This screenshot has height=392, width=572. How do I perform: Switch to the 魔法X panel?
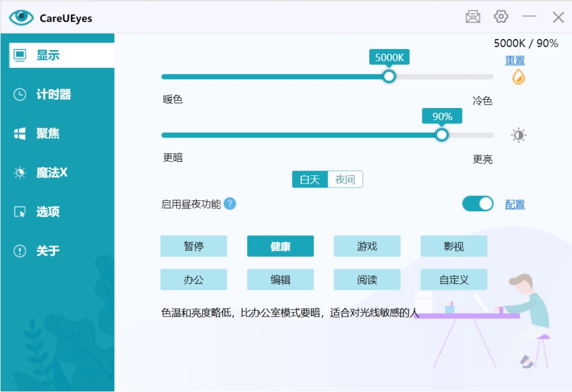51,172
